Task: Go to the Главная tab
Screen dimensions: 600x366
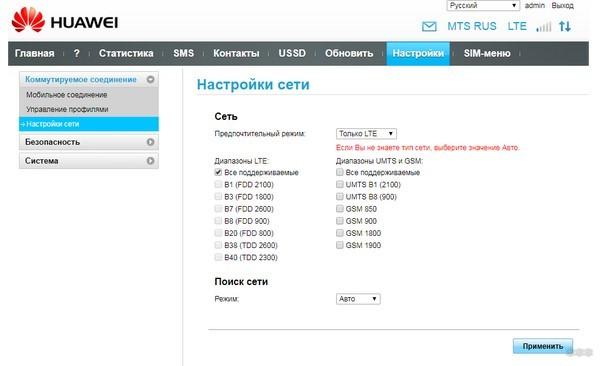Action: click(x=34, y=53)
